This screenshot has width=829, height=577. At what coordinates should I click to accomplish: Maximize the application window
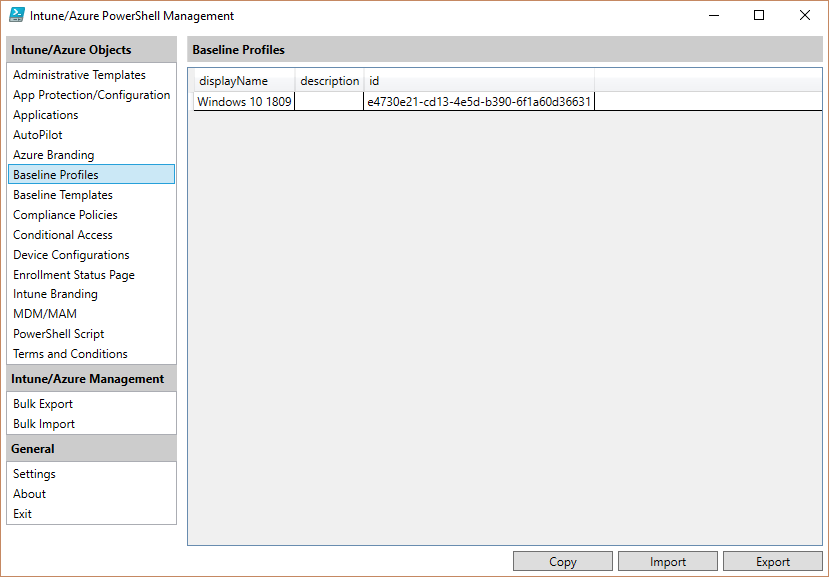759,15
